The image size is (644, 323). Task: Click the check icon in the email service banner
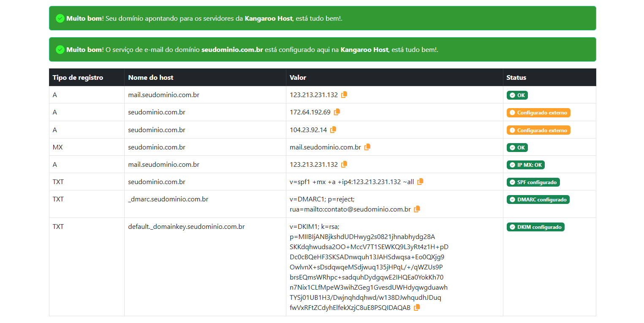tap(60, 49)
